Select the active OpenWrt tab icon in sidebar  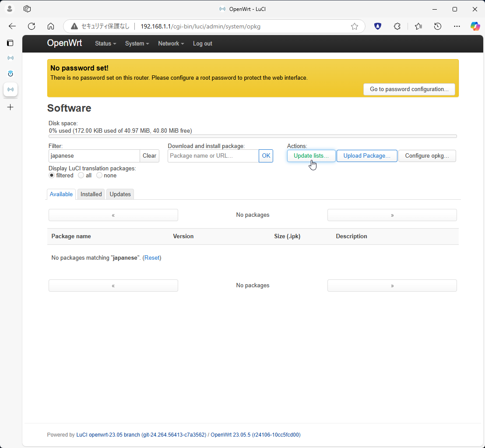pos(11,89)
